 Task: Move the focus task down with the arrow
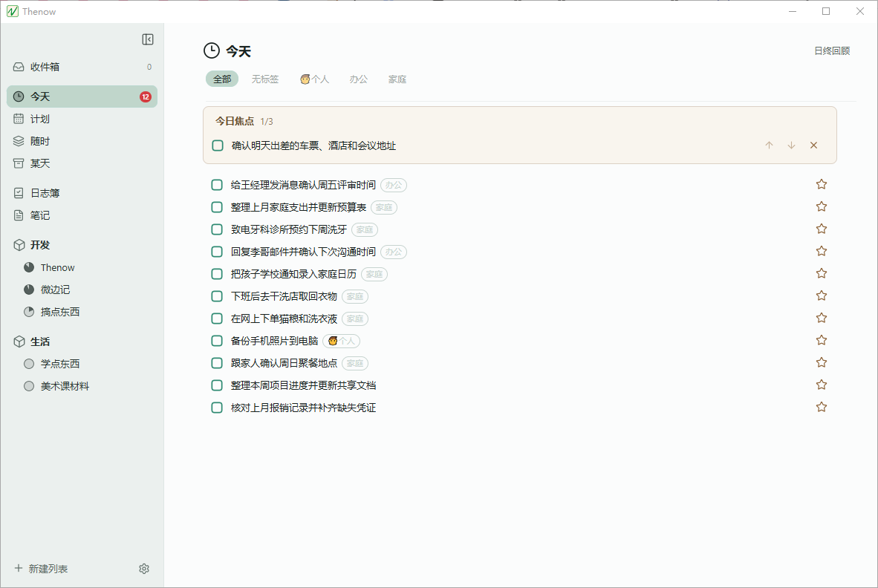[x=791, y=146]
